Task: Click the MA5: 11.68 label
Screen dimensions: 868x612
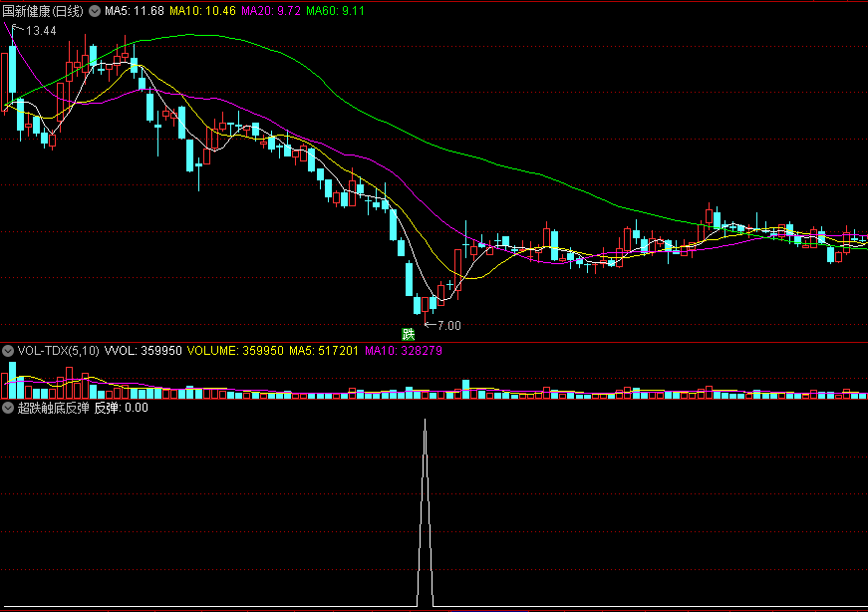Action: click(135, 11)
